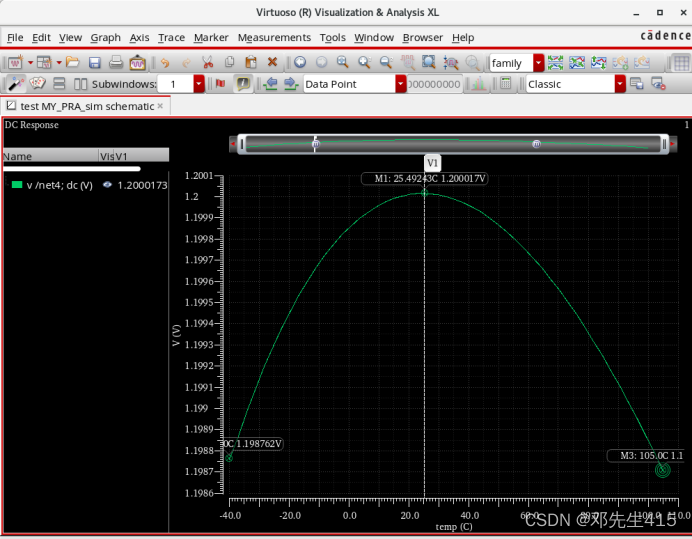Click the left arrow previous point icon
The height and width of the screenshot is (539, 692).
pos(270,83)
